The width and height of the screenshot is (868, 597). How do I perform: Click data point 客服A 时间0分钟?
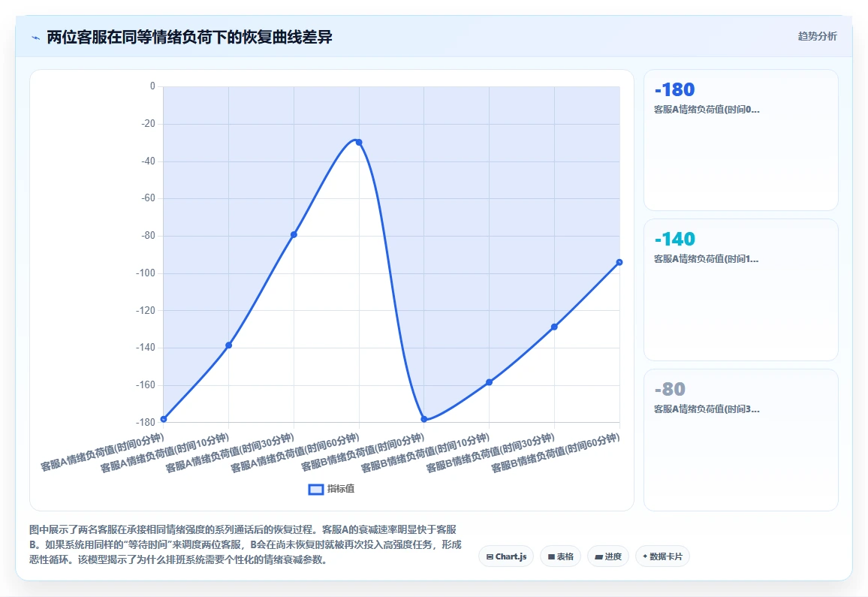coord(163,419)
